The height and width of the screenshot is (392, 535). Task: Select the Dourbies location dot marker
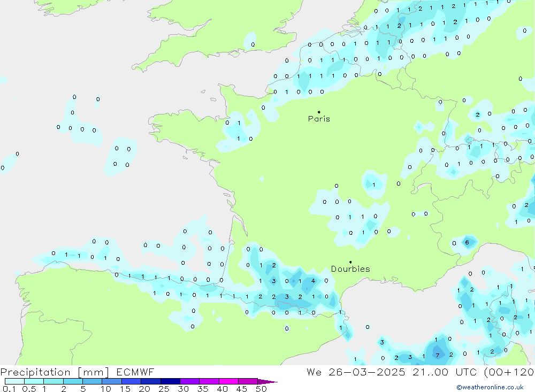[x=350, y=262]
